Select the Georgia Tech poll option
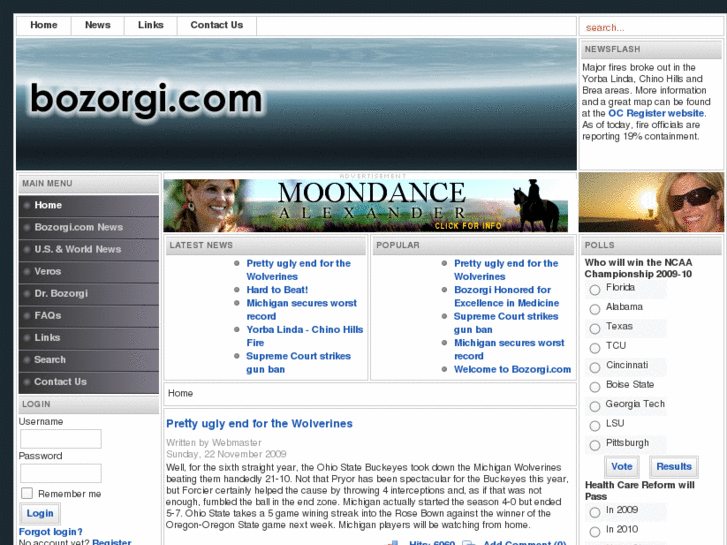Viewport: 727px width, 545px height. click(x=595, y=406)
